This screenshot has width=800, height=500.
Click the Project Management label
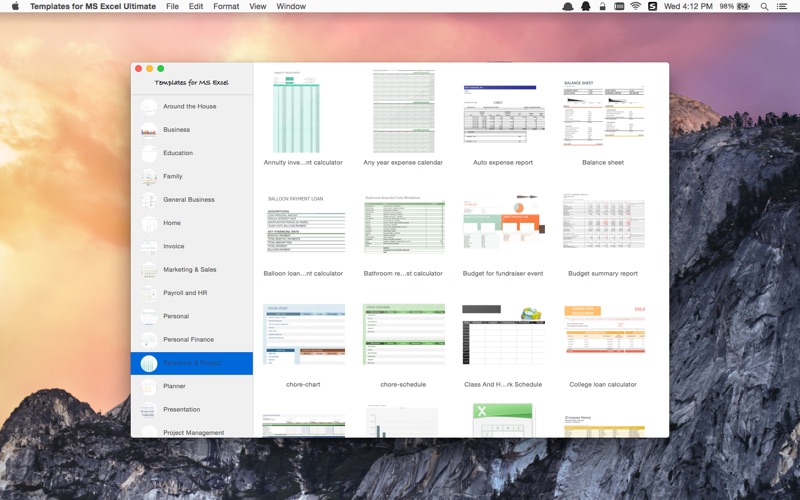click(193, 433)
